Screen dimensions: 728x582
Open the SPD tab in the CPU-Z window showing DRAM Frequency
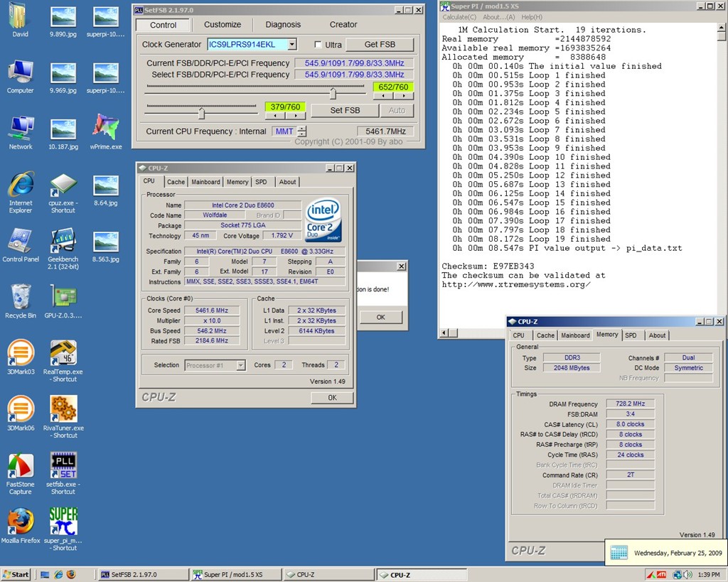pos(631,335)
